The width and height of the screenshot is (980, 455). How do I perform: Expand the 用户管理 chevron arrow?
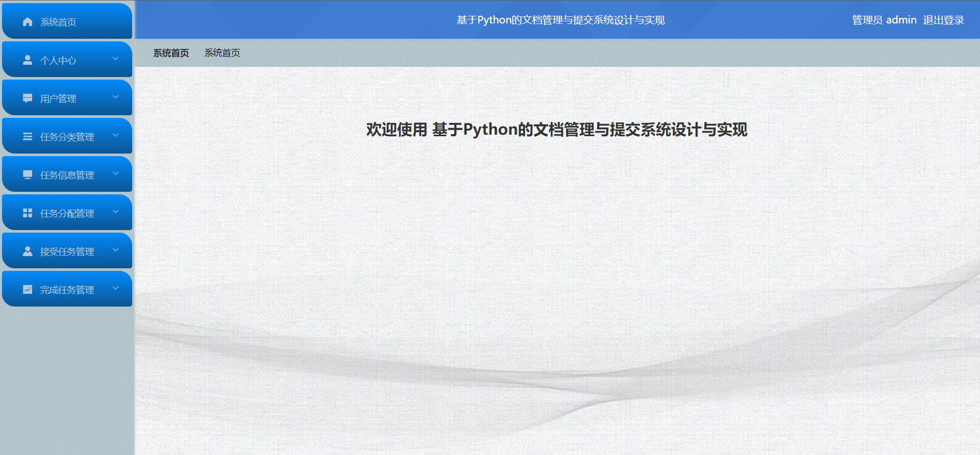[115, 97]
